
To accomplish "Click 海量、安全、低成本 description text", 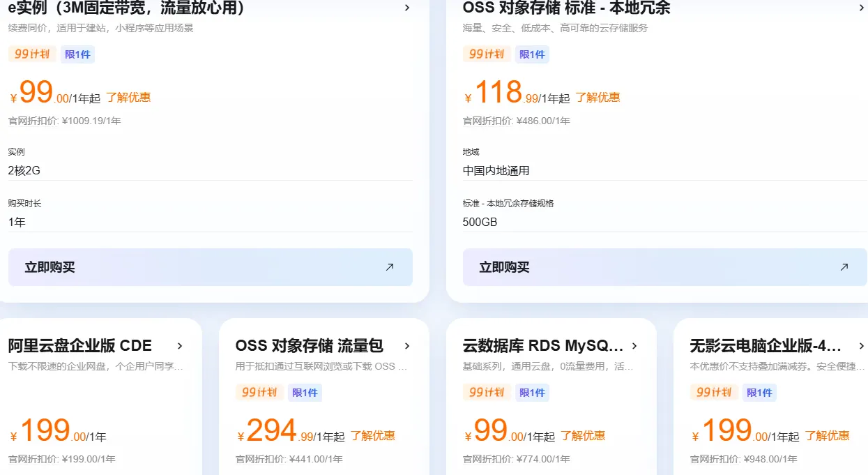I will [556, 28].
